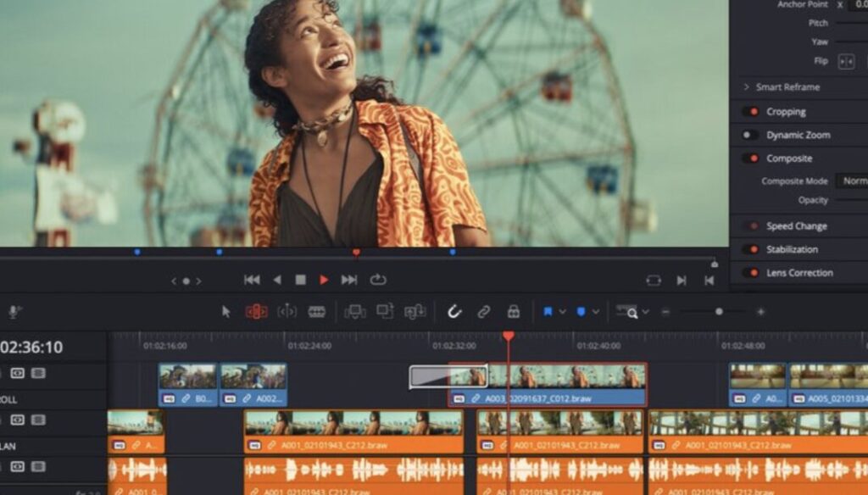Click the horizontal Flip button
The image size is (868, 495).
tap(845, 62)
